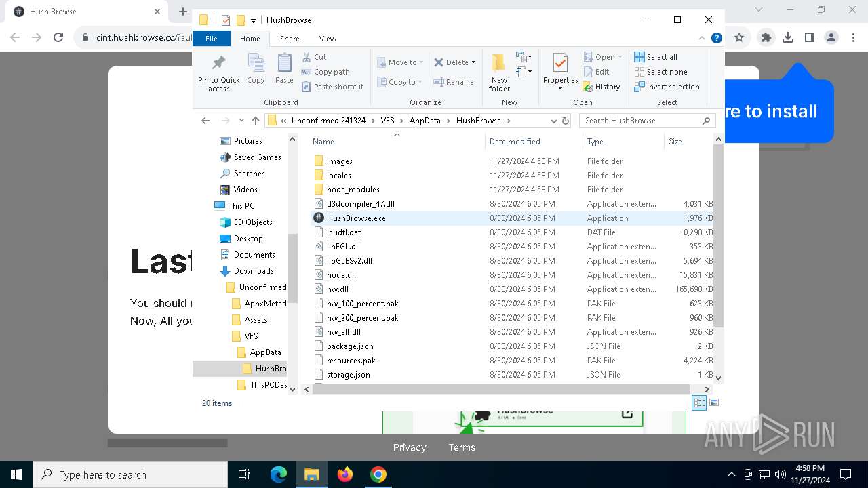Switch to Large icons view
Screen dimensions: 868x488
pyautogui.click(x=713, y=403)
